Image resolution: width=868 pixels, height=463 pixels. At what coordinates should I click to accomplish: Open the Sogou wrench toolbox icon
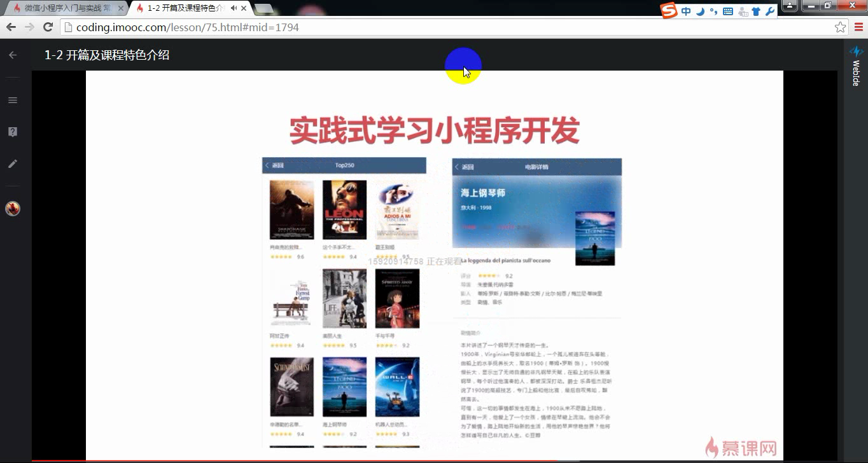pyautogui.click(x=769, y=11)
